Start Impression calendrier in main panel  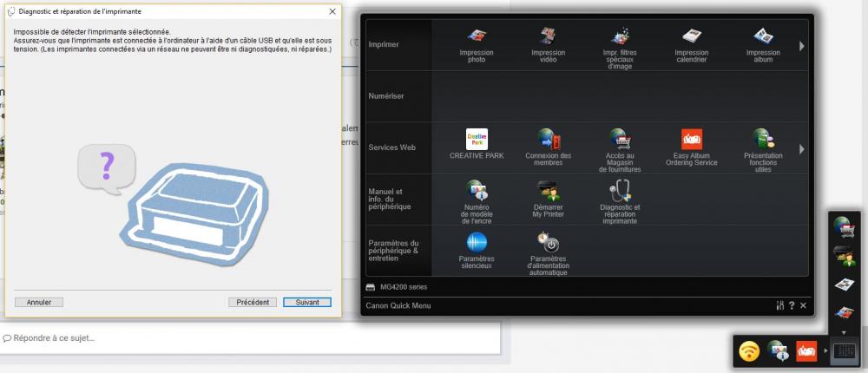click(692, 44)
